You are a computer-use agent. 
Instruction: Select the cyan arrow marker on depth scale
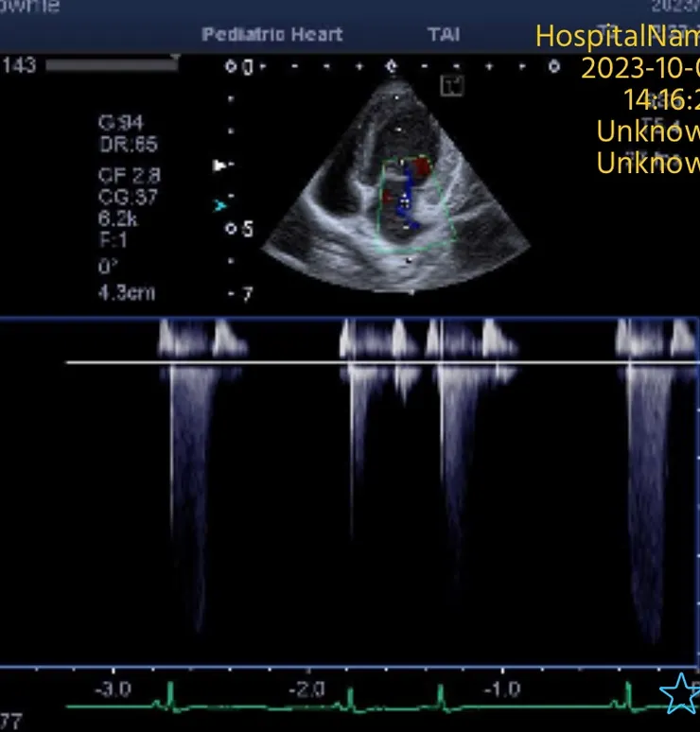219,205
